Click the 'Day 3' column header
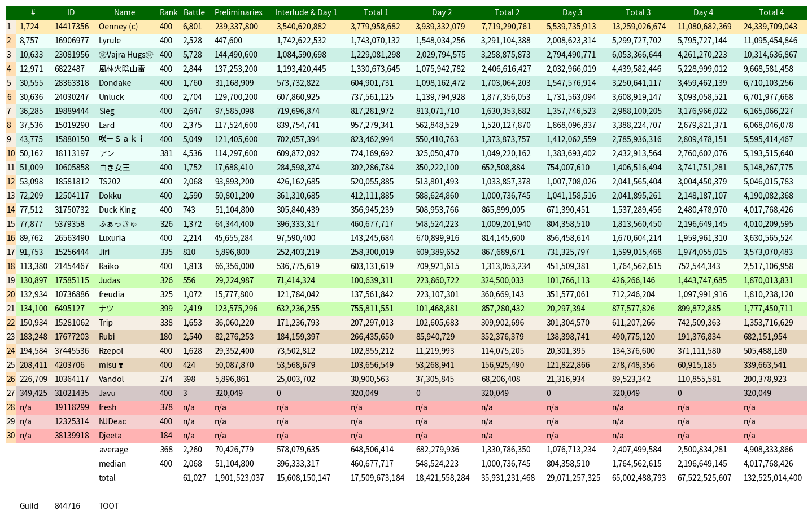The image size is (812, 519). click(x=573, y=12)
